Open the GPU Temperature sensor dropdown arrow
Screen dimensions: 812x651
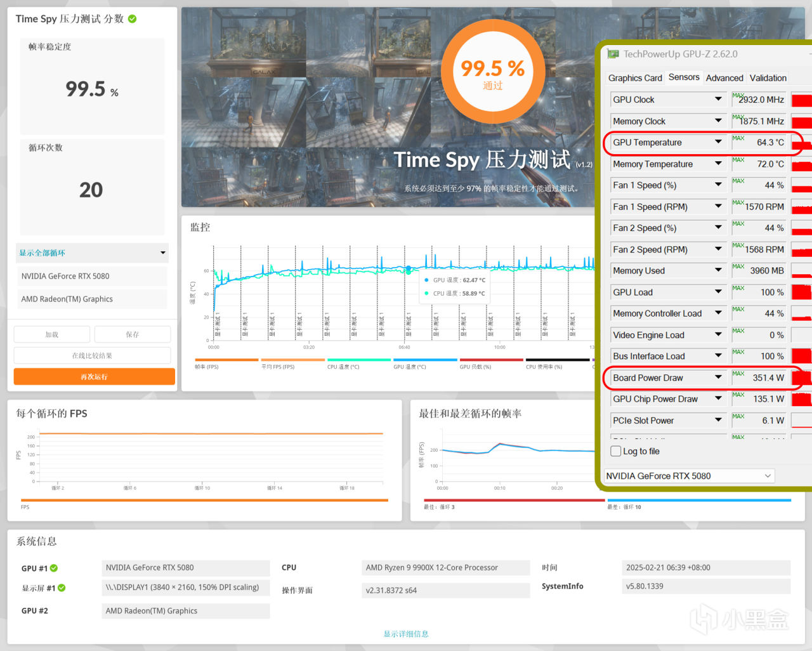pyautogui.click(x=718, y=142)
